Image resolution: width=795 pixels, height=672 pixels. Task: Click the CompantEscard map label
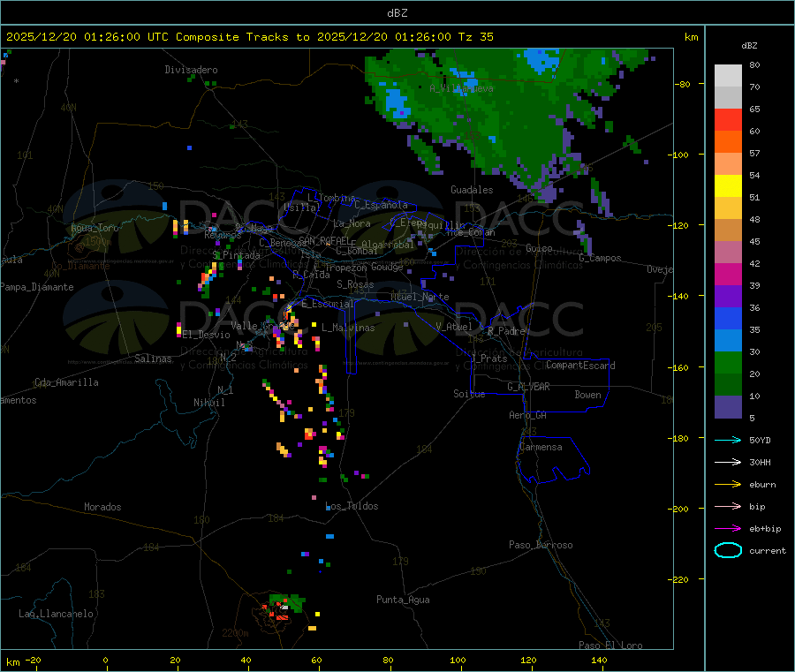click(x=580, y=366)
